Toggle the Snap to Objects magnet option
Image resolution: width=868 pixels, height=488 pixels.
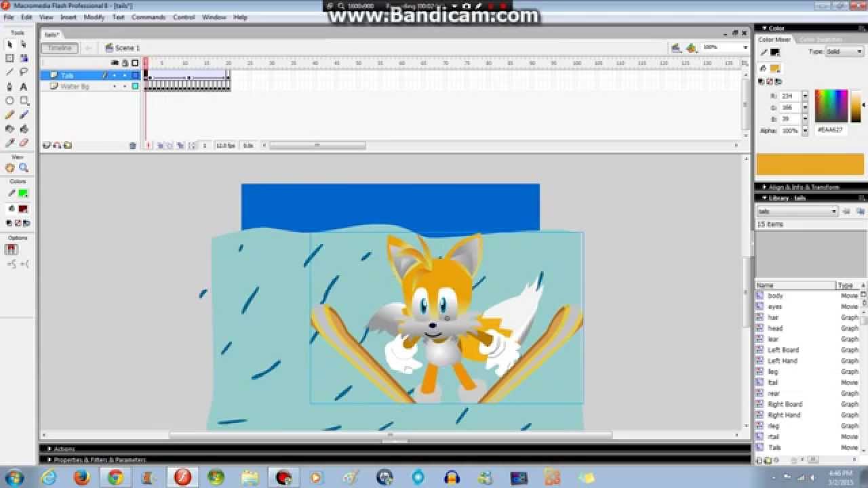click(x=12, y=249)
